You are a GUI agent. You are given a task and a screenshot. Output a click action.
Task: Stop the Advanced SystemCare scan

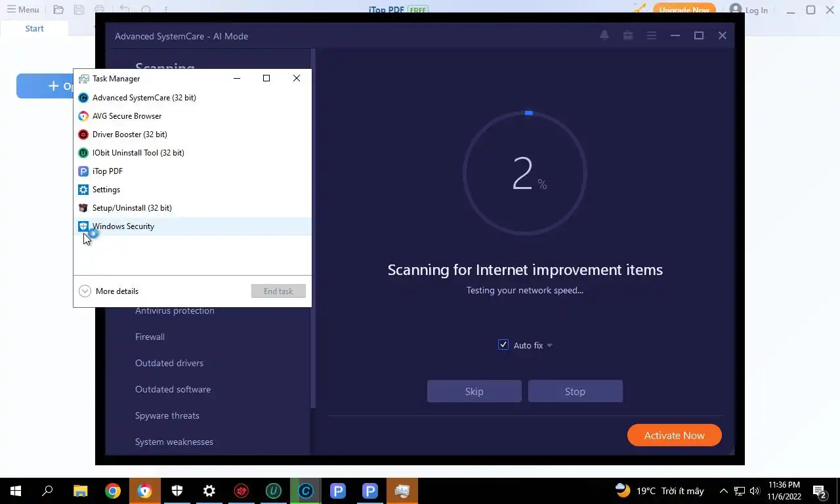click(575, 391)
